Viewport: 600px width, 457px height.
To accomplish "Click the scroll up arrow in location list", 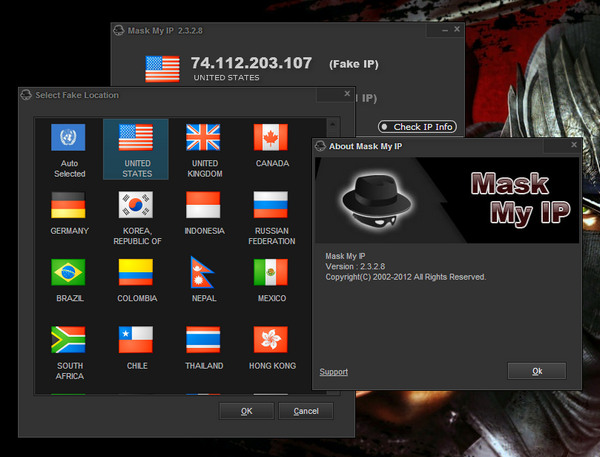I will point(333,124).
